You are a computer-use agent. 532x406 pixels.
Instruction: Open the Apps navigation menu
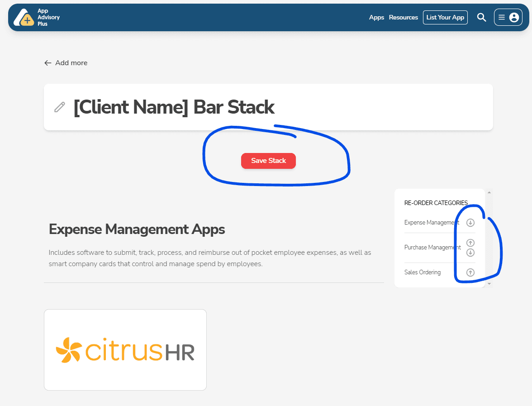coord(376,18)
